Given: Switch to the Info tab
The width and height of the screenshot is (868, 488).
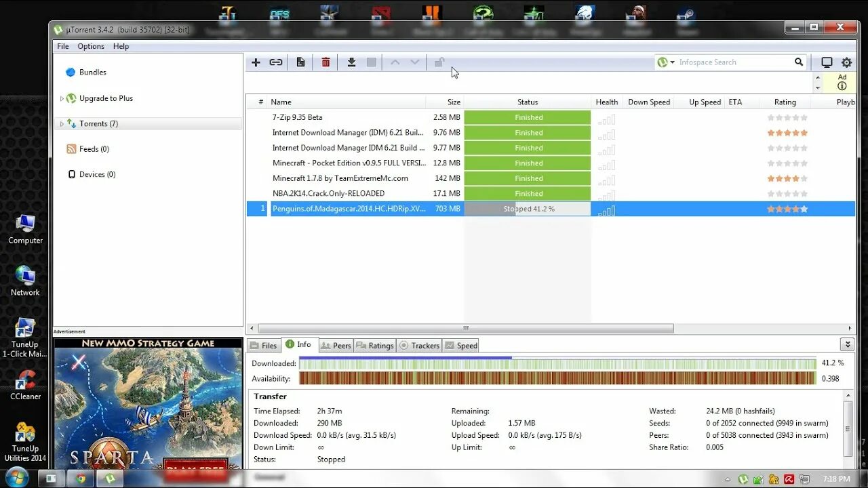Looking at the screenshot, I should [x=299, y=345].
